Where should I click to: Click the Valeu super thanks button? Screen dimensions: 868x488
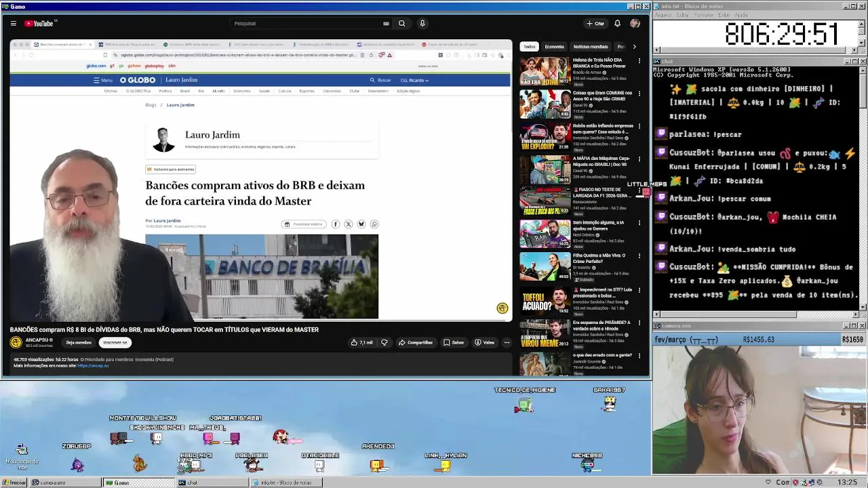click(x=485, y=342)
